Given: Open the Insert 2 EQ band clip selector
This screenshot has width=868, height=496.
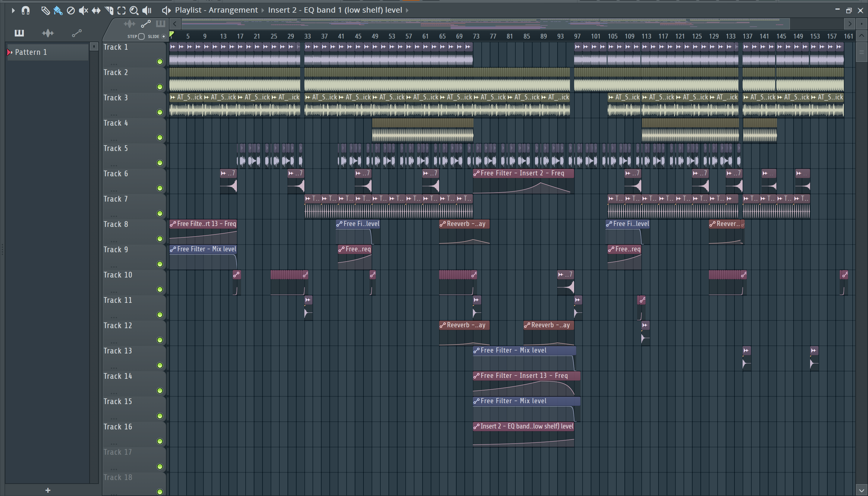Looking at the screenshot, I should click(335, 10).
